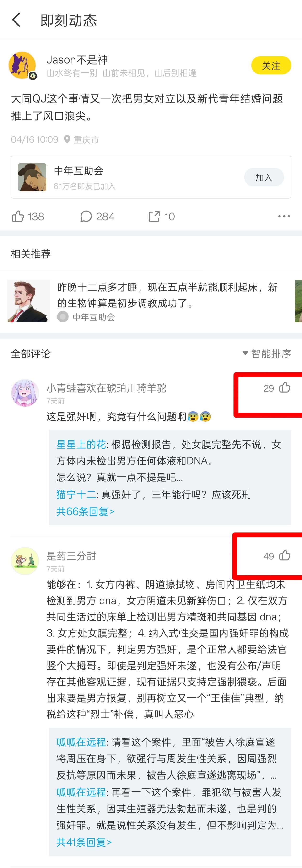Join 中年互助会 with 加入 button
The height and width of the screenshot is (868, 302).
(264, 177)
